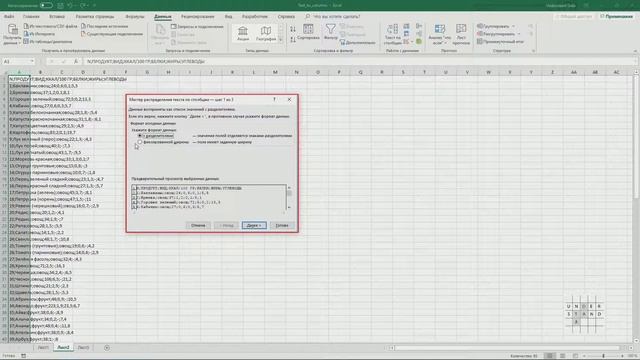Select the 'фиксированной ширины' (Fixed width) radio button
Viewport: 640px width, 360px height.
tap(140, 142)
